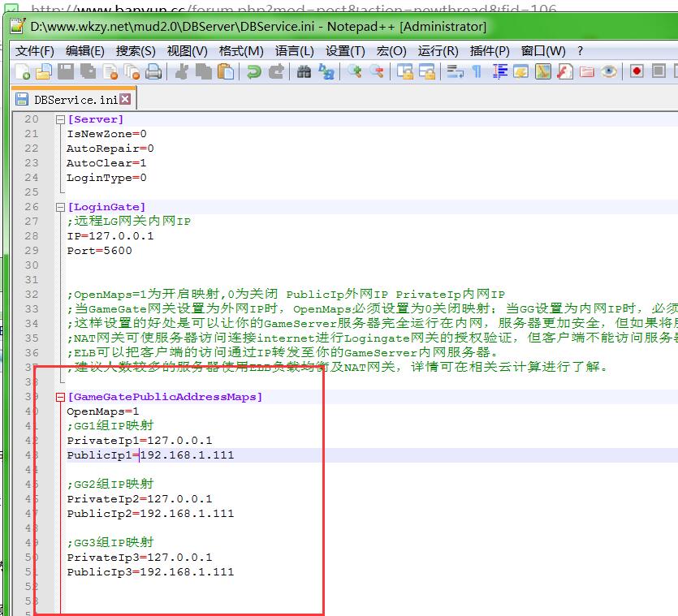Image resolution: width=678 pixels, height=616 pixels.
Task: Click the Print toolbar icon
Action: coord(153,72)
